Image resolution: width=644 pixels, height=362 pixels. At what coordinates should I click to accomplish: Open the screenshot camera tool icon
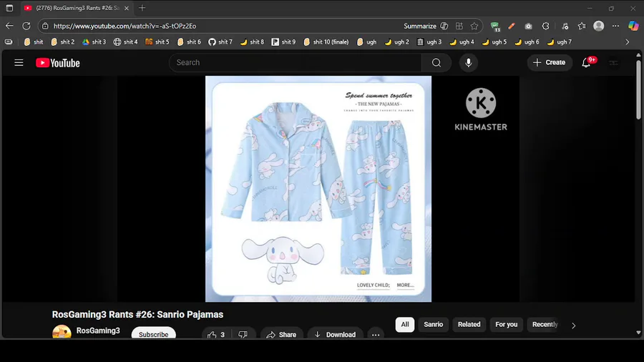point(528,26)
